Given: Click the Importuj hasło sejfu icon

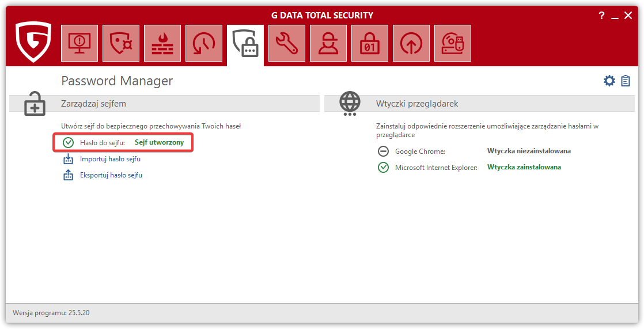Looking at the screenshot, I should 68,159.
